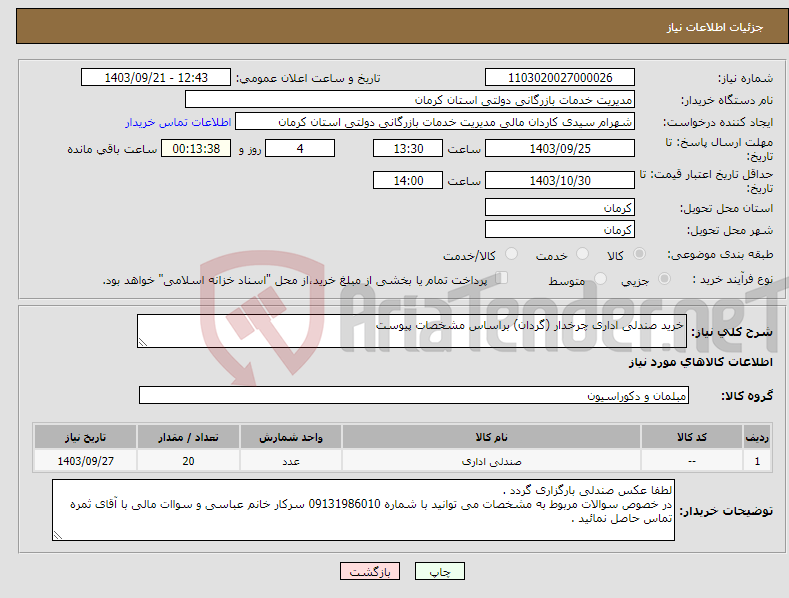
Task: Click the announcement date field 1403/09/21 - 12:43
Action: pos(155,78)
